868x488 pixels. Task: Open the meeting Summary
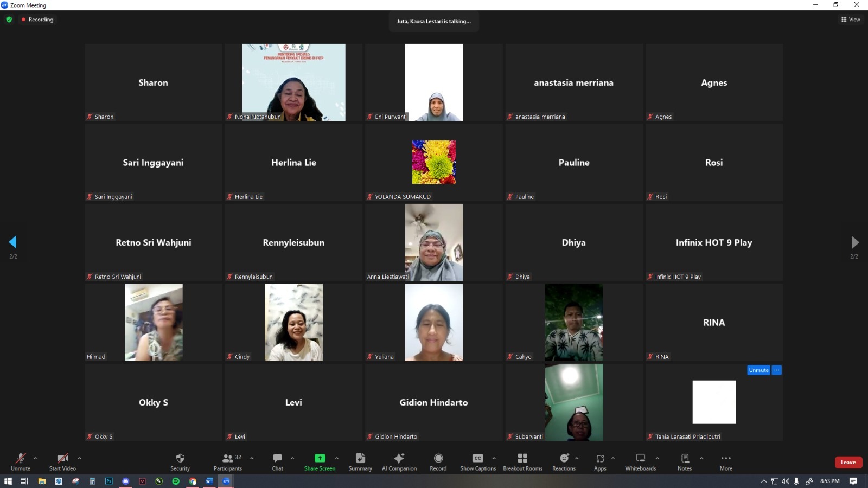coord(360,459)
